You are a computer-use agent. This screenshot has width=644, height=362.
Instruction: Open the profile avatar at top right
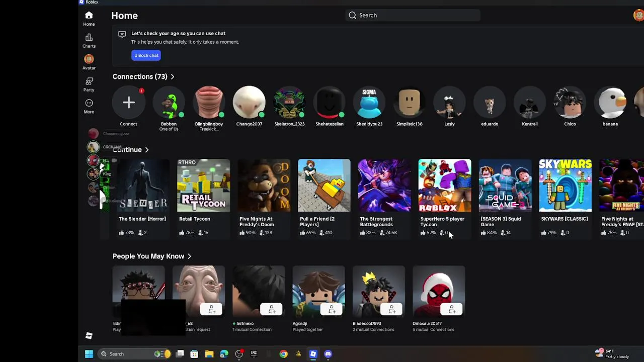[638, 15]
